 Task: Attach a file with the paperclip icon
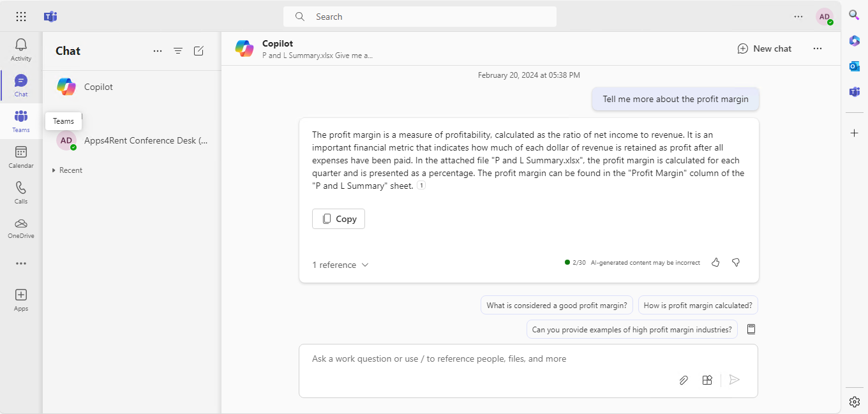684,380
